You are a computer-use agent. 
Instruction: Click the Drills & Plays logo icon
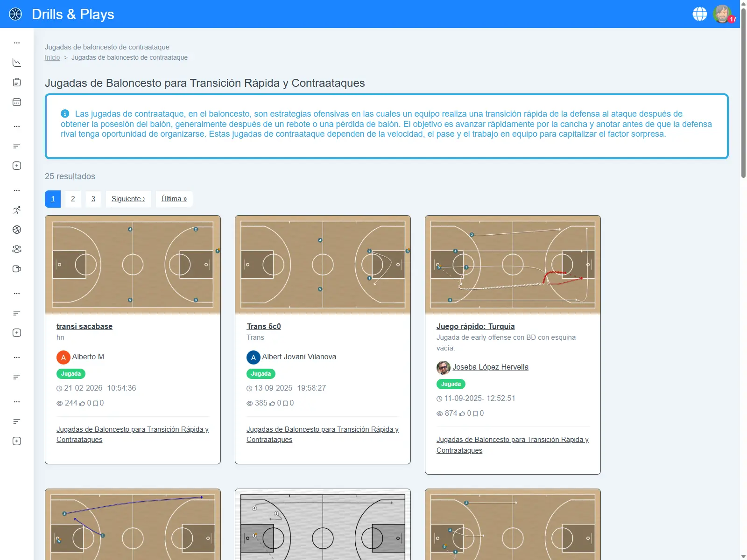15,14
